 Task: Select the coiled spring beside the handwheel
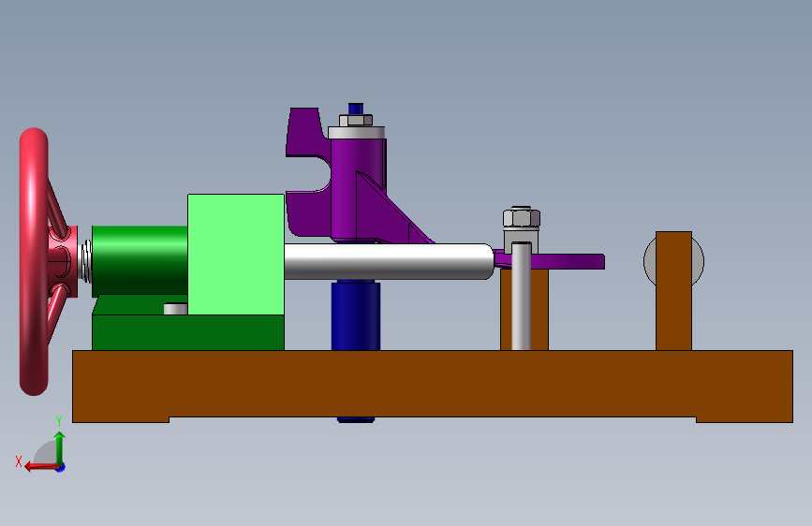point(86,261)
